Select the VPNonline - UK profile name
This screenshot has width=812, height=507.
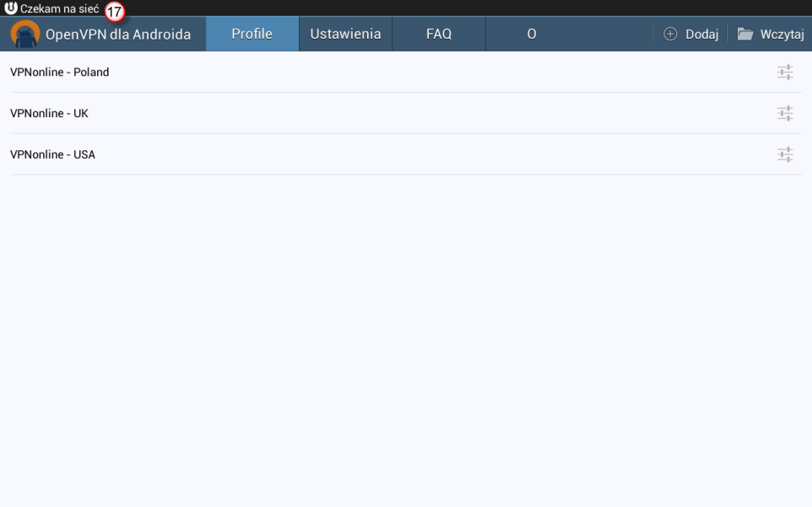click(x=49, y=113)
